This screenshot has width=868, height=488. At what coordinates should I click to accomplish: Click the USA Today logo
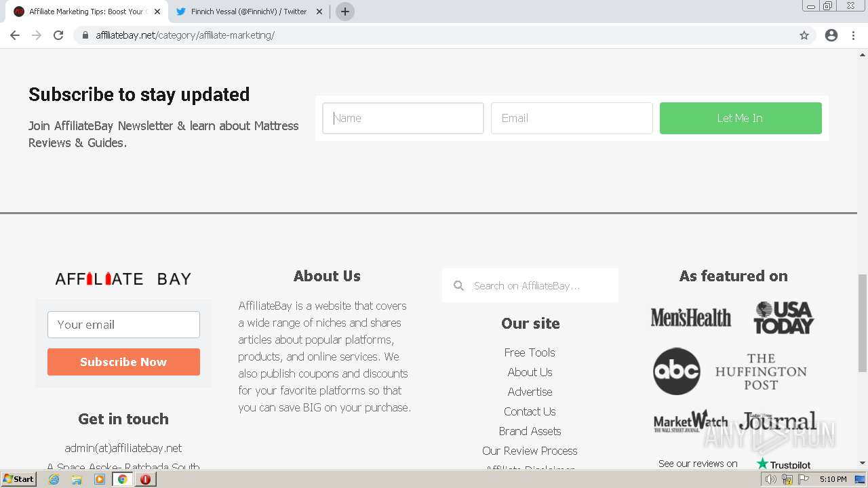click(x=783, y=317)
